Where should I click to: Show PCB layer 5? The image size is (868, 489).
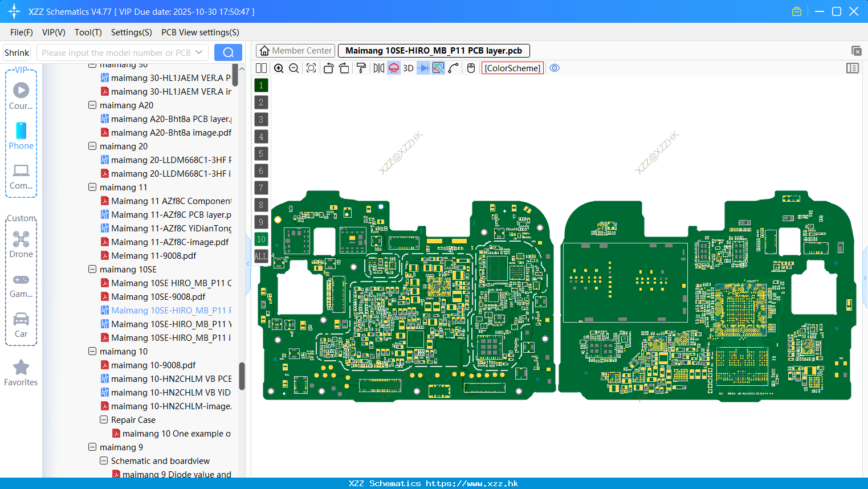click(x=261, y=154)
